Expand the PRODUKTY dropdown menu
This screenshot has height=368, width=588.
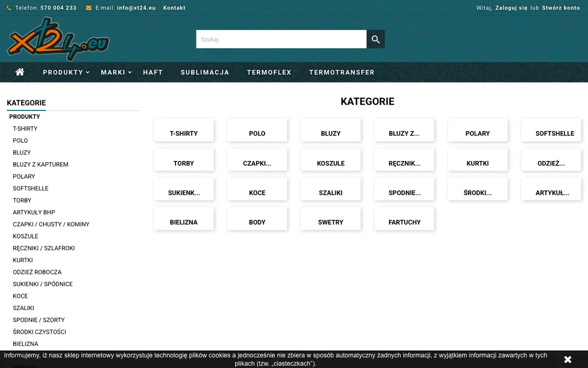[x=66, y=72]
